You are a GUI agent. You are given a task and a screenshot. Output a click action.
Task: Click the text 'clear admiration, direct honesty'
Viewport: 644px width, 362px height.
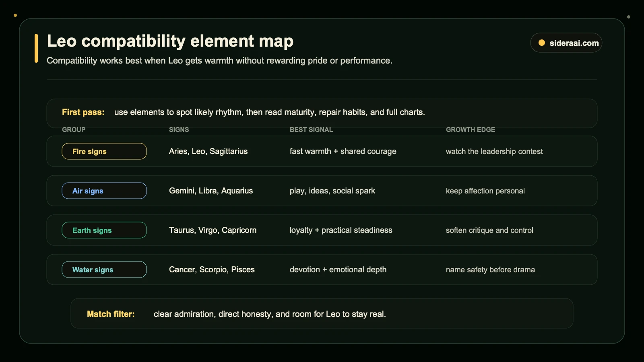[213, 314]
